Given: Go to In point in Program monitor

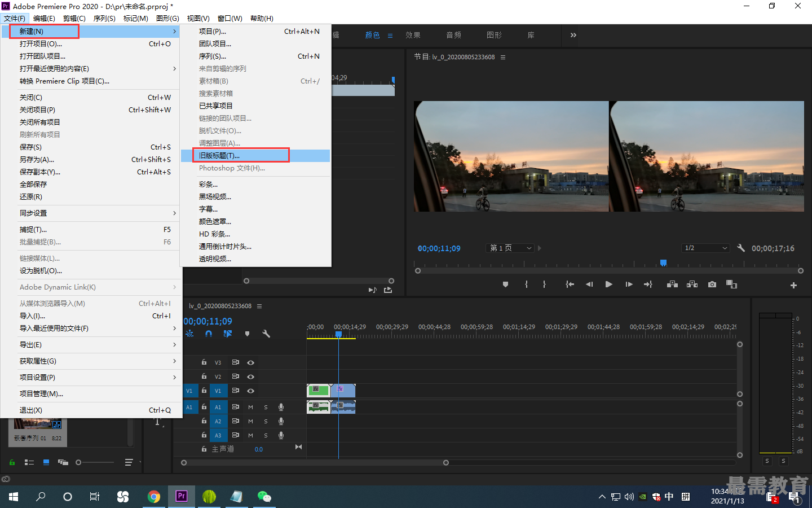Looking at the screenshot, I should tap(570, 284).
